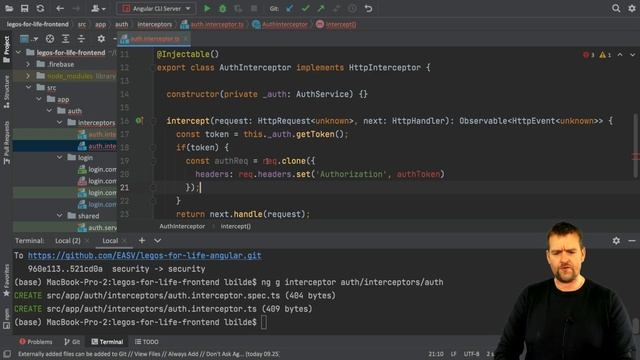Screen dimensions: 640x360
Task: Click the warning count indicator in editor
Action: (x=605, y=55)
